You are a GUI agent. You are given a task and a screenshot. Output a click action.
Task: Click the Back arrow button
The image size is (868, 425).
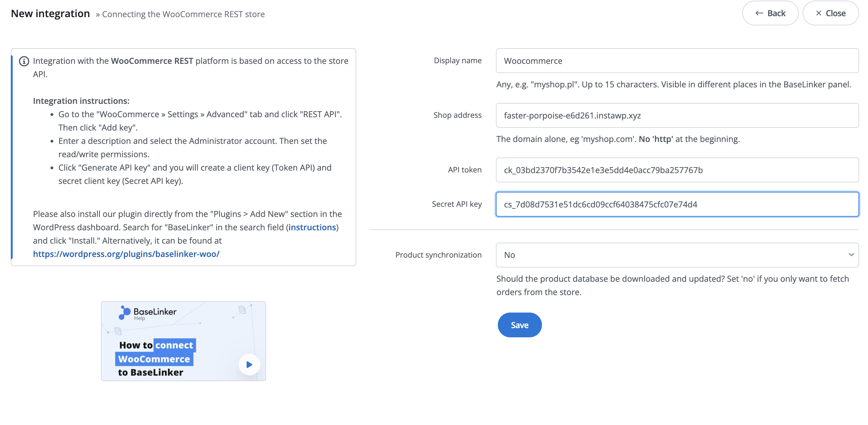(770, 13)
